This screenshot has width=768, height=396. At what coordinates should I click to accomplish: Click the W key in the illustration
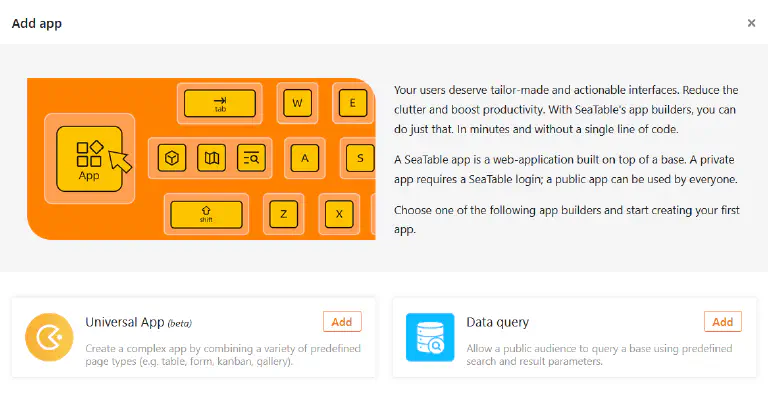click(x=297, y=103)
